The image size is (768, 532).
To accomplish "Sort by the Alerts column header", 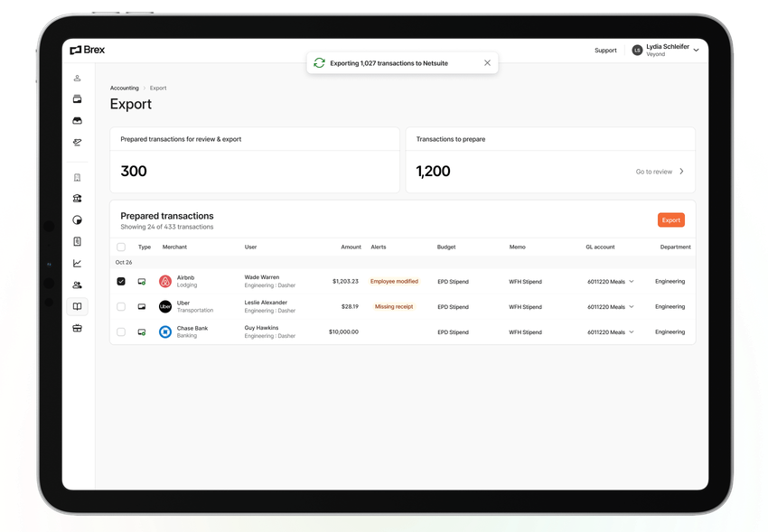I will pyautogui.click(x=378, y=247).
